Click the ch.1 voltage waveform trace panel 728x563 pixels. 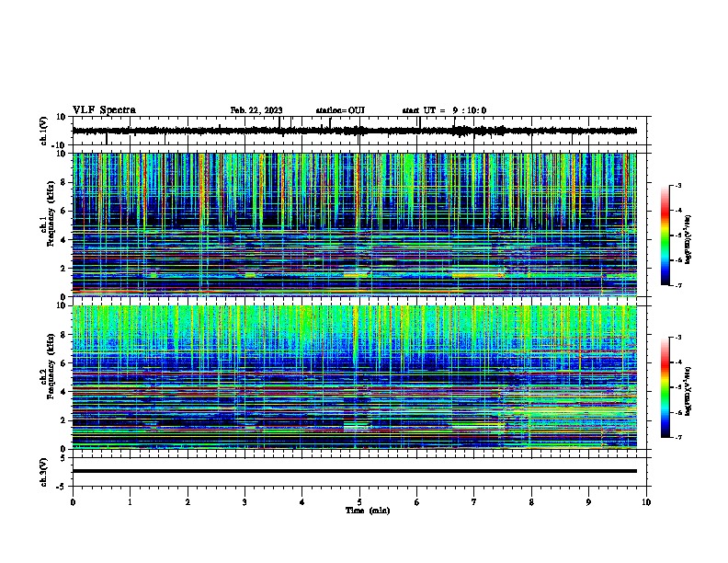tap(359, 131)
